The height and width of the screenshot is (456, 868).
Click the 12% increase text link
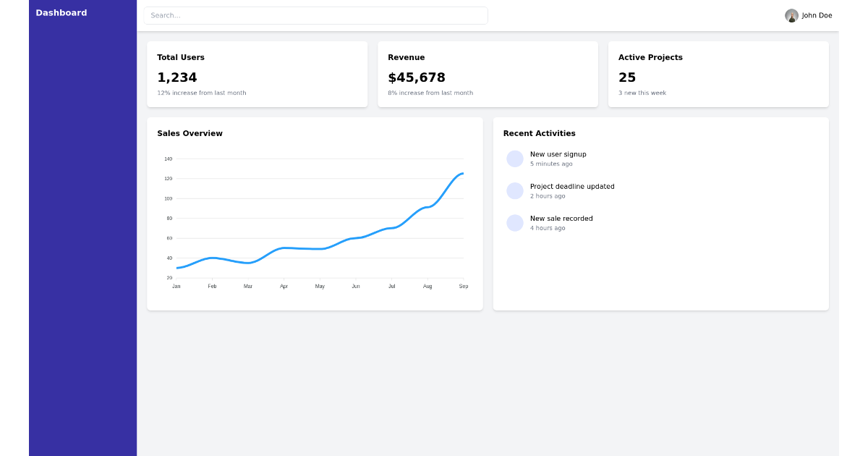click(x=201, y=93)
